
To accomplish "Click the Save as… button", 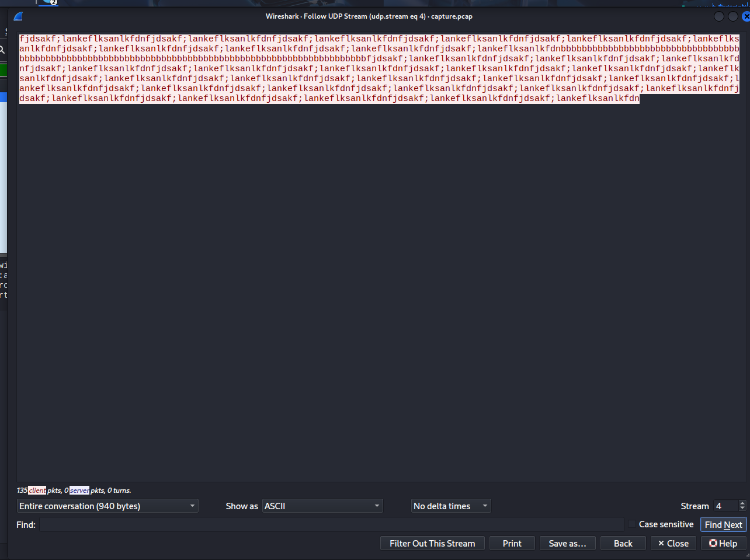I will coord(567,543).
